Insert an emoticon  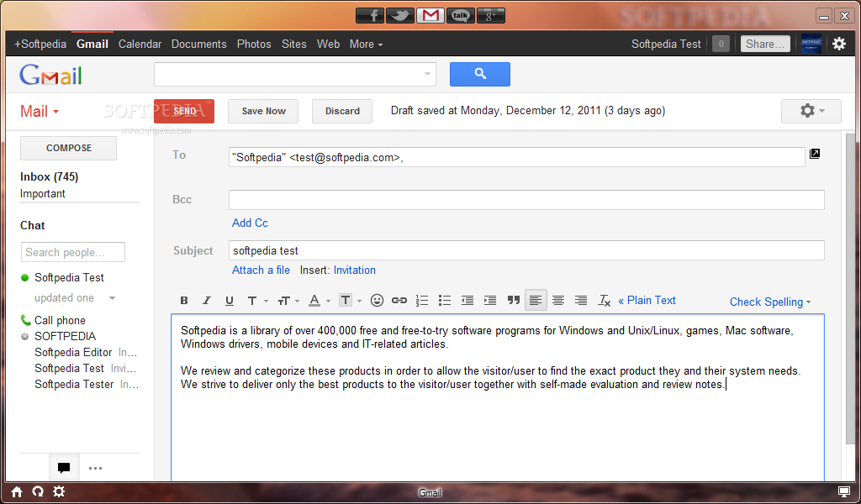[x=377, y=300]
